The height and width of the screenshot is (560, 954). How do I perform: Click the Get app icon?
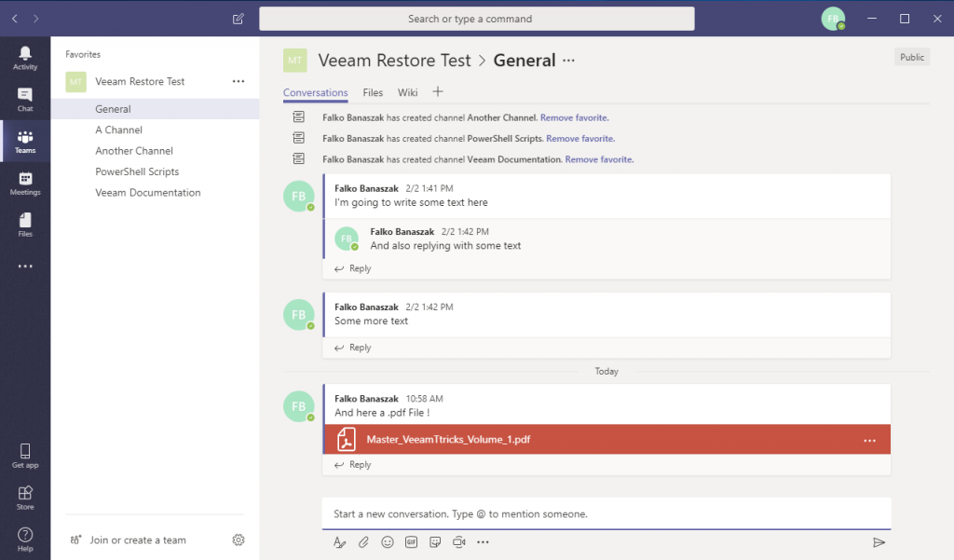point(25,456)
